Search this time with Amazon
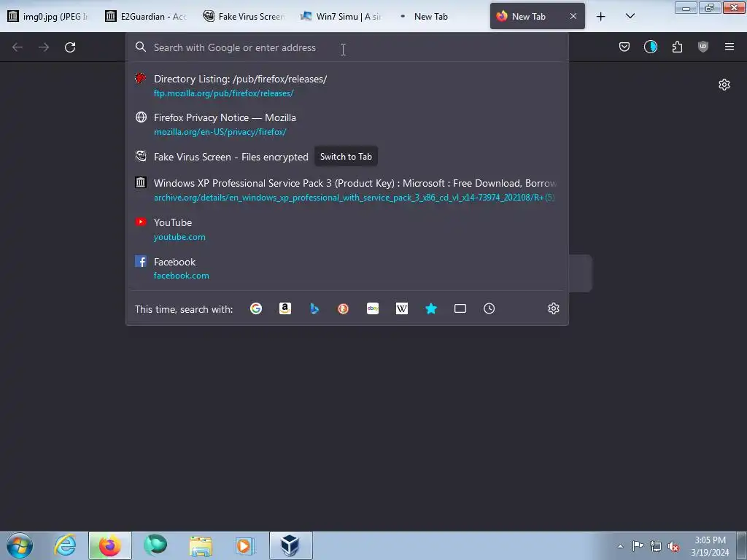The height and width of the screenshot is (560, 747). click(285, 308)
